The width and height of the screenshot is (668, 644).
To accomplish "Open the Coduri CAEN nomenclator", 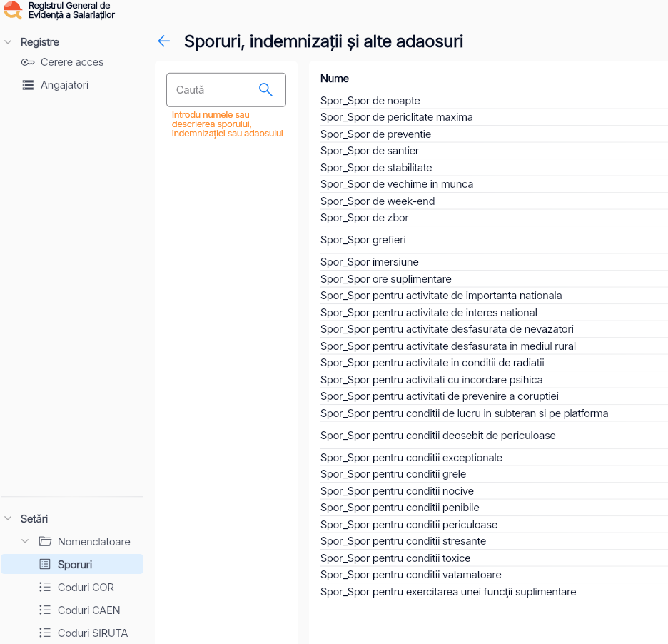I will [88, 610].
